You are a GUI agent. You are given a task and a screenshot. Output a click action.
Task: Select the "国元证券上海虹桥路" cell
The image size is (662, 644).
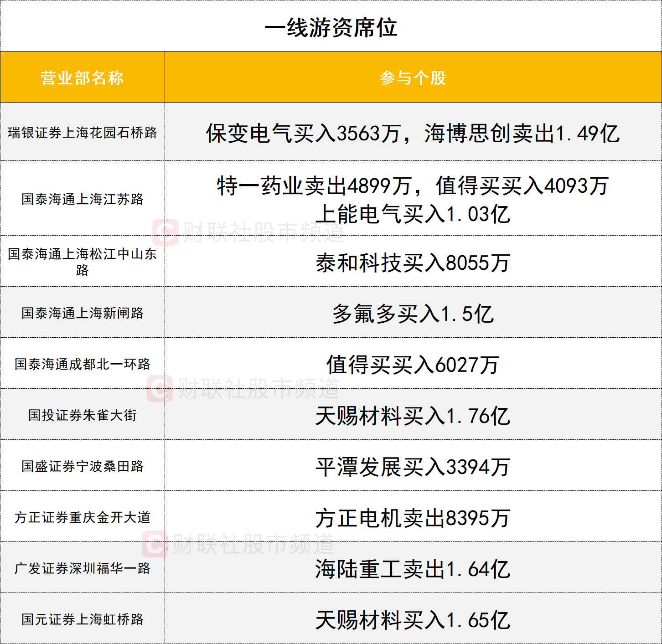point(83,618)
